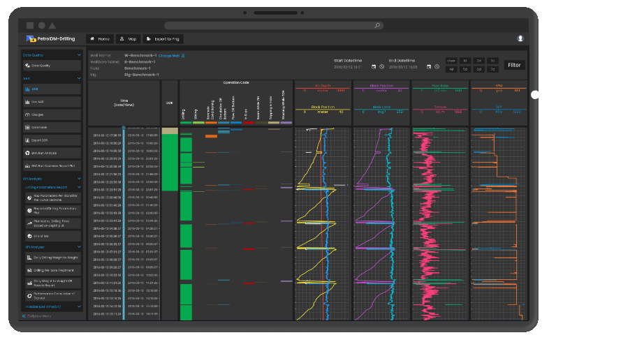The image size is (644, 342).
Task: Open Reported Drilling Parameters Plot
Action: 53,211
